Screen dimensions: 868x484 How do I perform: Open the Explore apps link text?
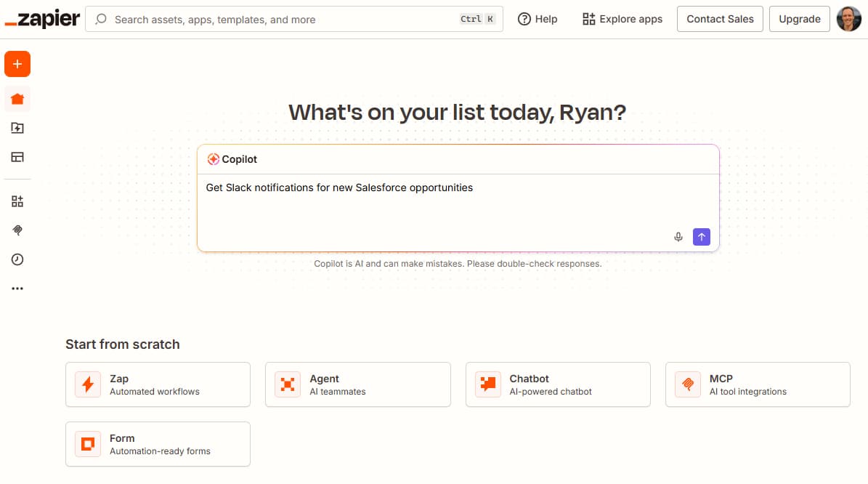[630, 19]
